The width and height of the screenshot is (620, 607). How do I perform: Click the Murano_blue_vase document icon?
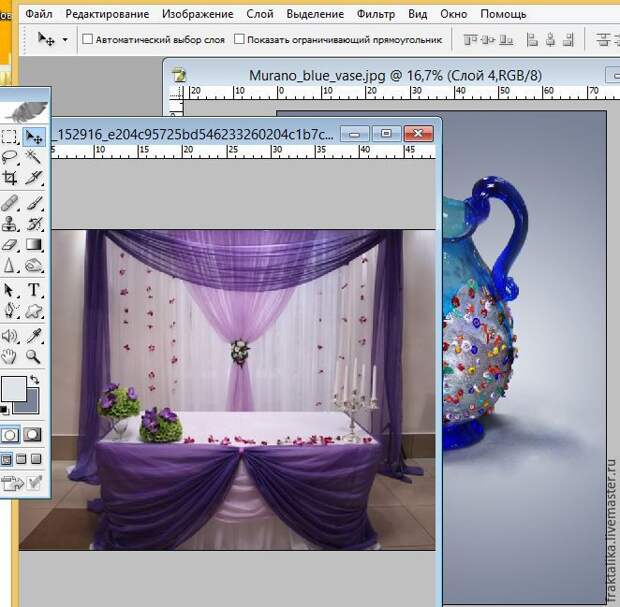click(179, 75)
